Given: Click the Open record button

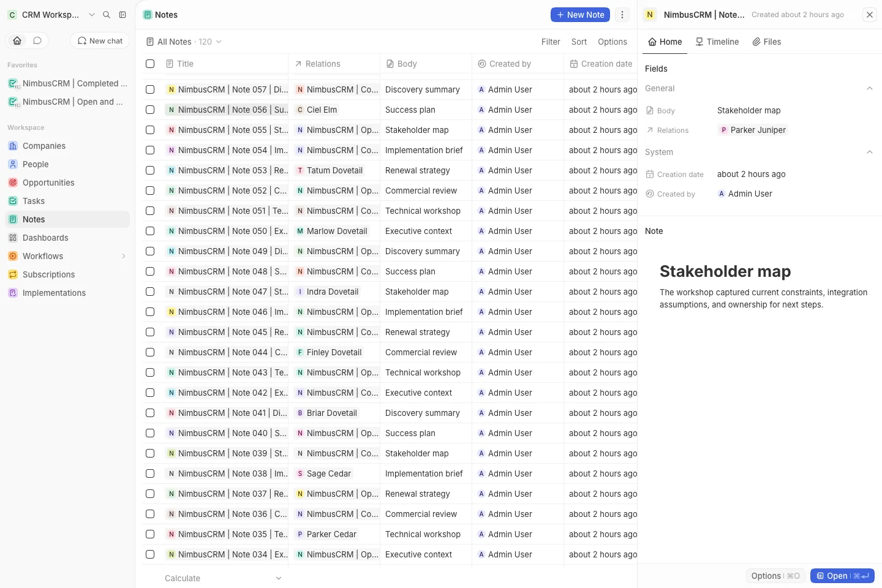Looking at the screenshot, I should [842, 576].
